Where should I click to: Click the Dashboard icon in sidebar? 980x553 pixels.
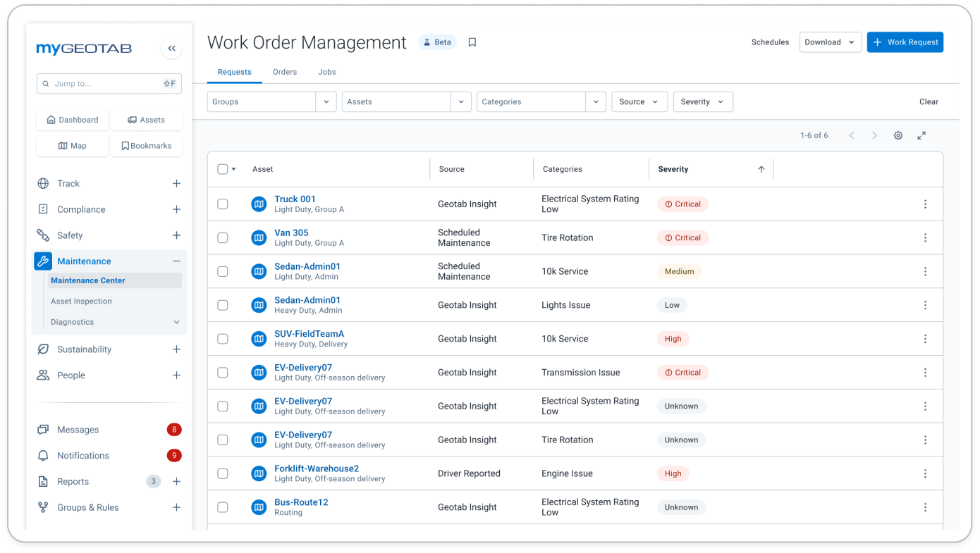72,120
